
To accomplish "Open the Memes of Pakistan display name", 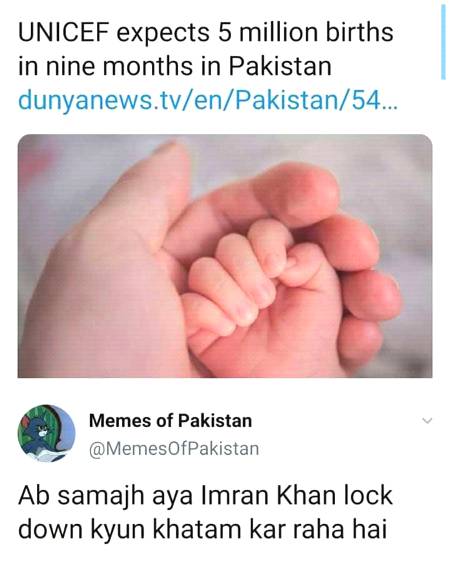I will (x=170, y=420).
